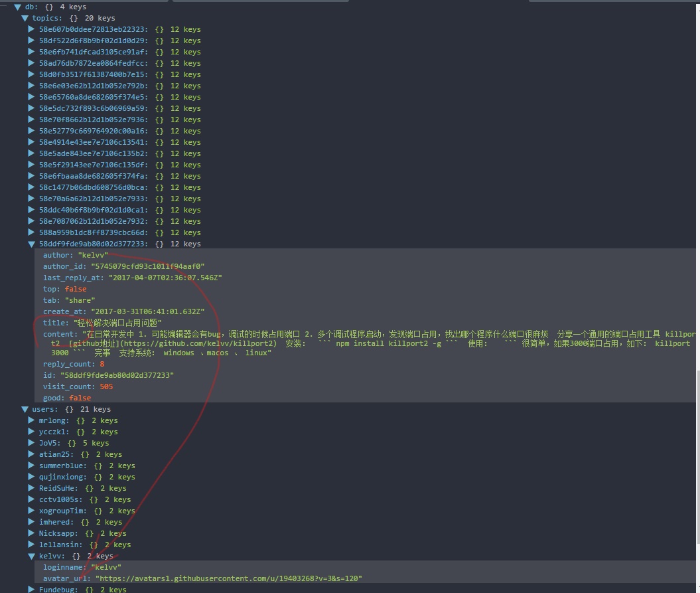The width and height of the screenshot is (700, 593).
Task: Expand topic 58e65760a8de682605f374e5
Action: pos(31,97)
